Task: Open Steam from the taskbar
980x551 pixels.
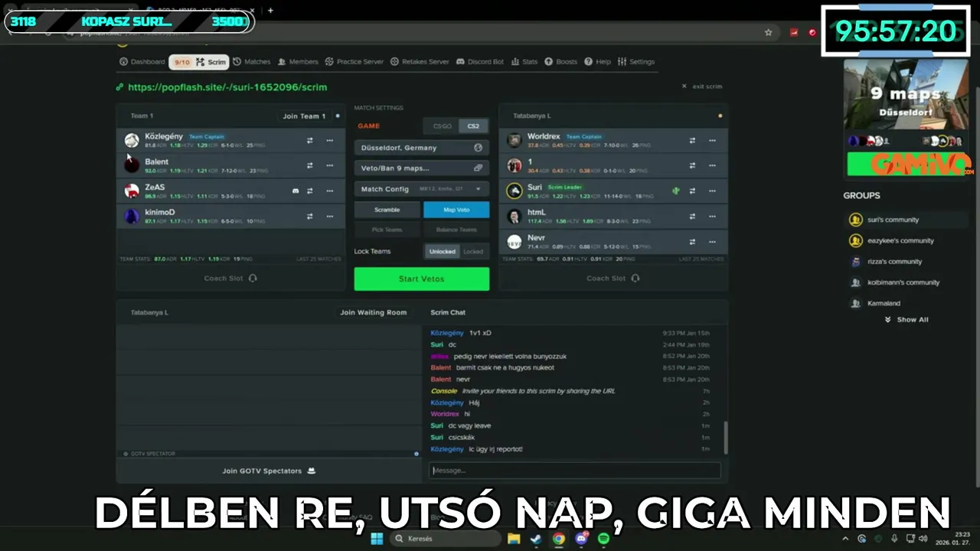Action: (536, 539)
